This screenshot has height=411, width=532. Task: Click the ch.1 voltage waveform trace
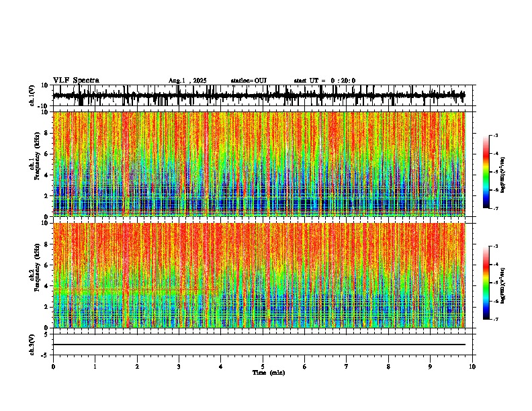coord(259,95)
